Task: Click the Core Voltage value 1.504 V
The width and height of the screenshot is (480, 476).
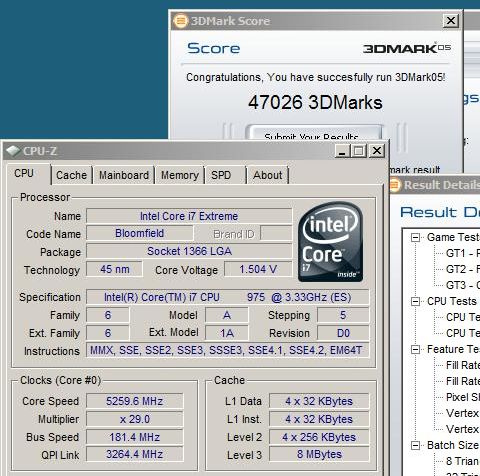Action: [x=258, y=269]
